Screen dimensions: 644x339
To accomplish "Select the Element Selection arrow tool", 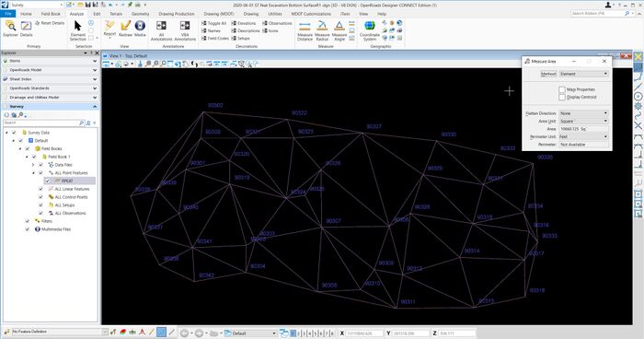I will (x=77, y=30).
